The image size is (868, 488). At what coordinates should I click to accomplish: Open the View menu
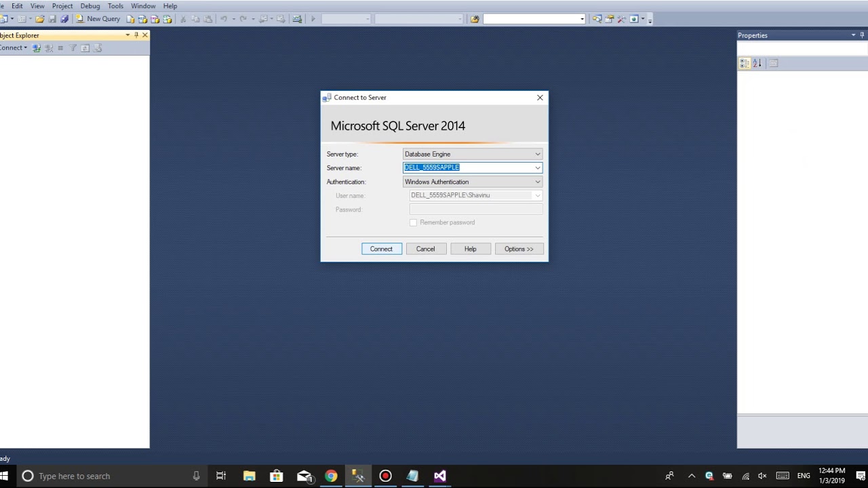click(x=37, y=6)
